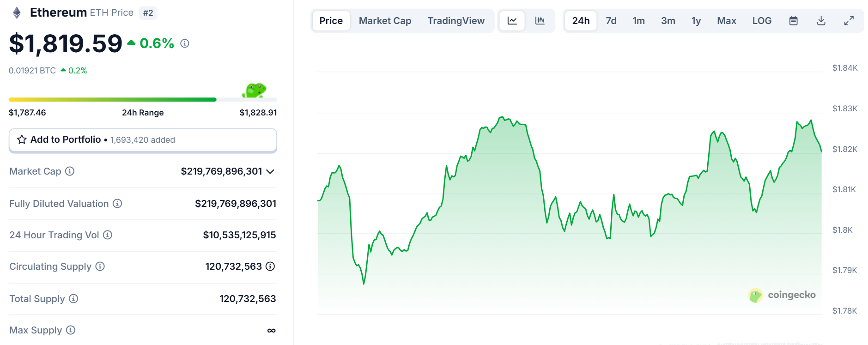
Task: Toggle LOG scale on chart
Action: tap(762, 21)
